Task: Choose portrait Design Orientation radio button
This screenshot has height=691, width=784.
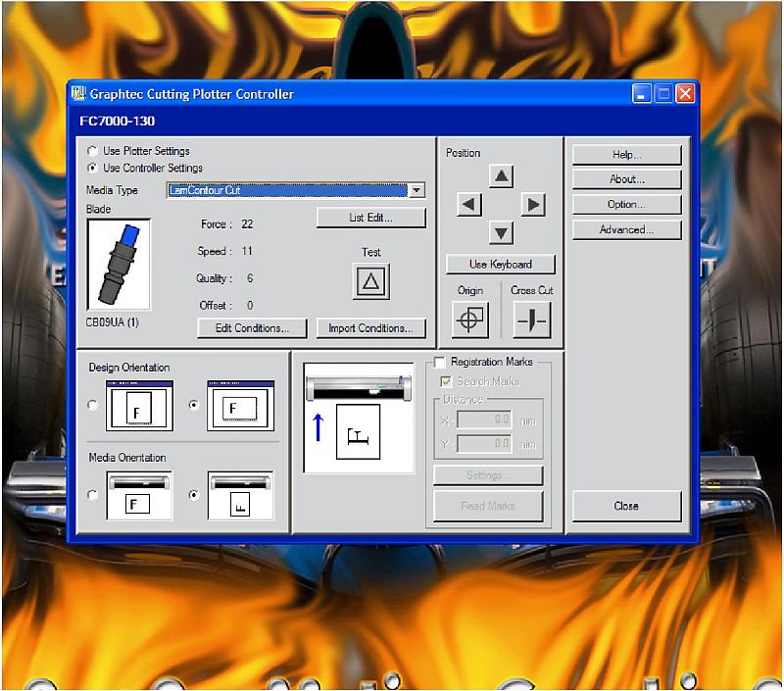Action: 92,405
